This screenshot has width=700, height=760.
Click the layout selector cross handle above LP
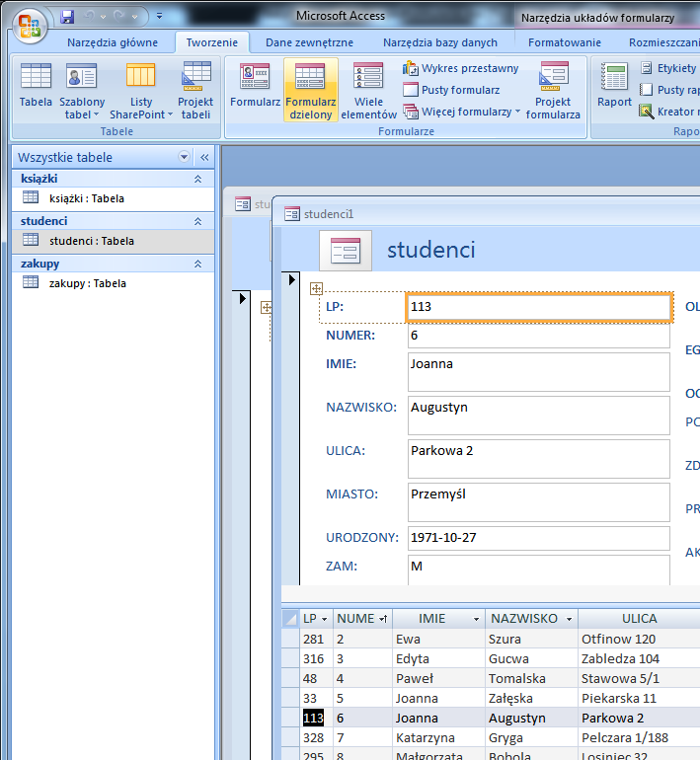316,289
